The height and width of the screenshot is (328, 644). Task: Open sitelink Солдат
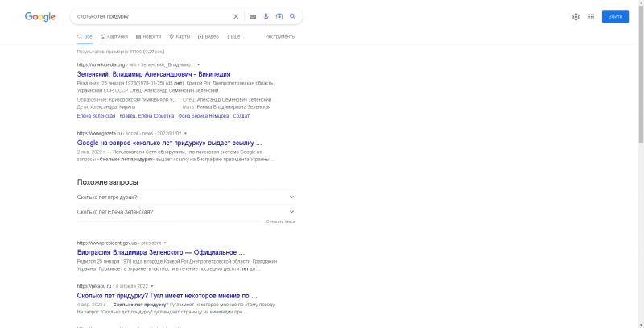[241, 116]
